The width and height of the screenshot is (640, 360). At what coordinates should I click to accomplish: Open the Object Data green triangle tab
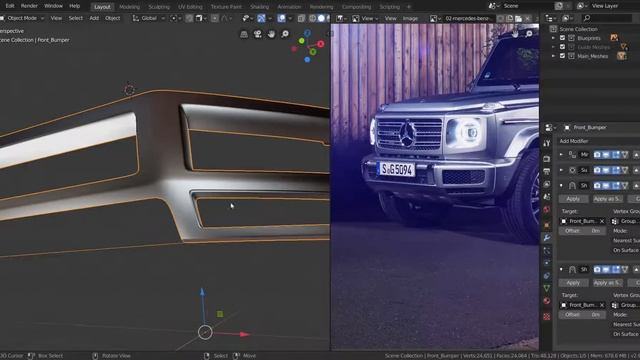point(547,288)
